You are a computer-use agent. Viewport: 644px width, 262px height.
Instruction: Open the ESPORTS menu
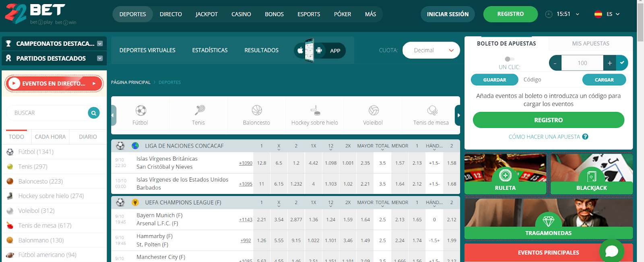(309, 14)
